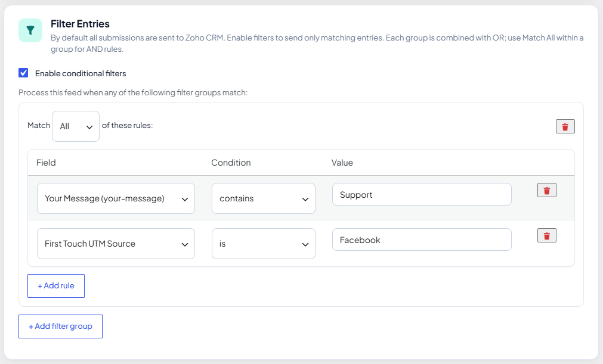Click the + Add rule button
The width and height of the screenshot is (603, 364).
point(56,286)
